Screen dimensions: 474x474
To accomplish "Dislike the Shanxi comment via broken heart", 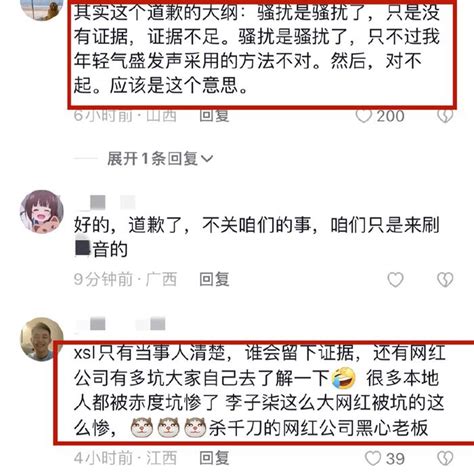I will 445,116.
